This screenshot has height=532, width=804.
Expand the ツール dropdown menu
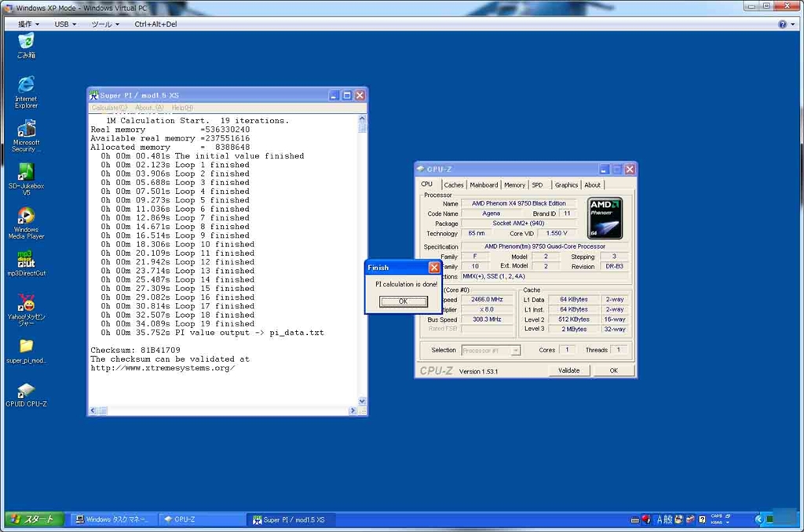[x=105, y=24]
